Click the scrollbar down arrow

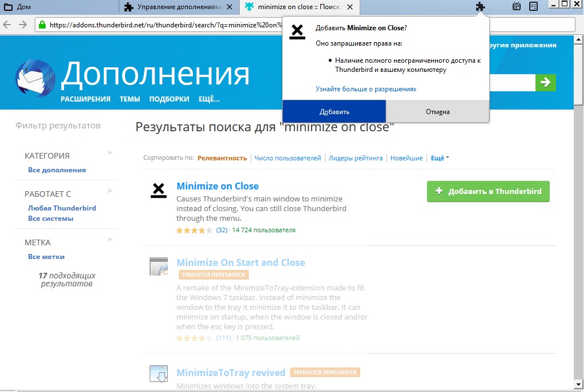(578, 384)
